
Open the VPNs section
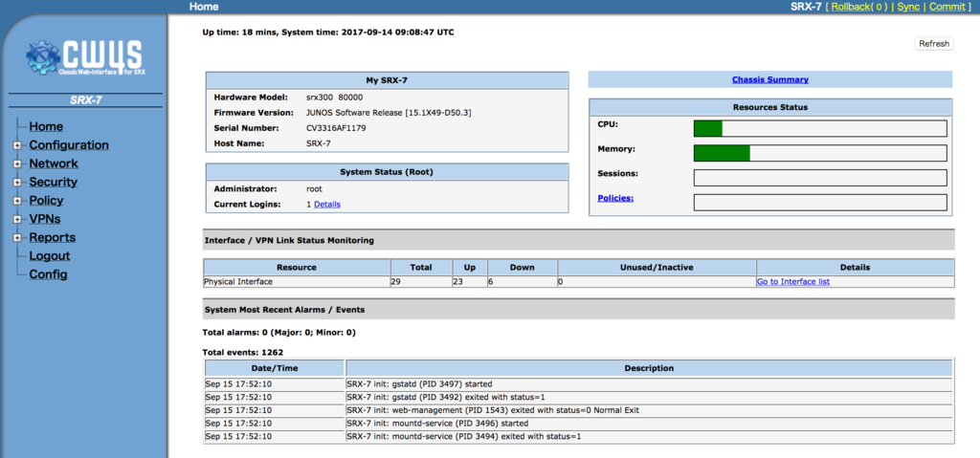tap(44, 219)
